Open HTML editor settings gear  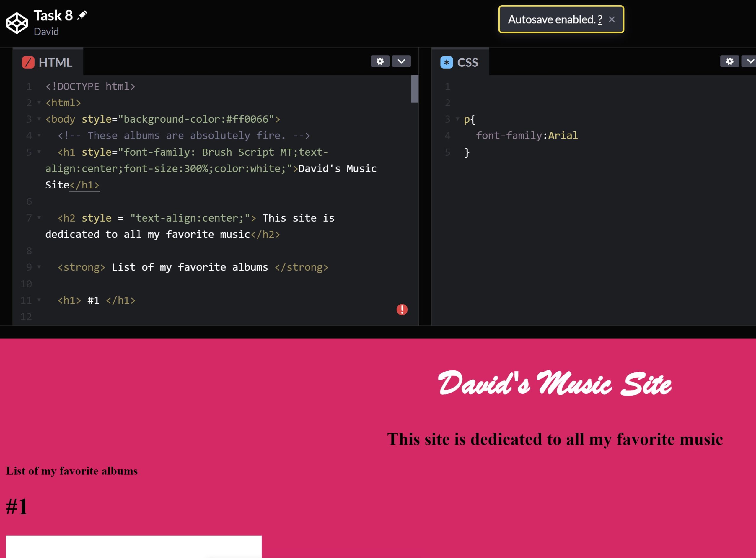coord(380,61)
